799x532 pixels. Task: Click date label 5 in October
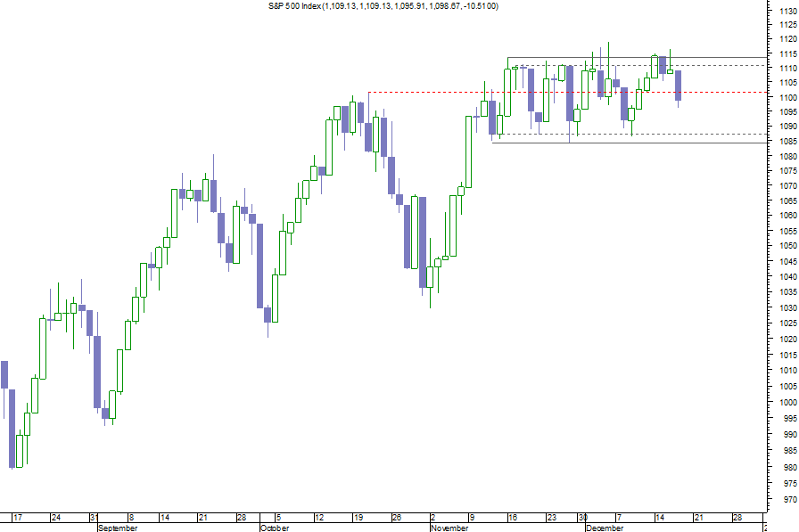click(x=278, y=517)
